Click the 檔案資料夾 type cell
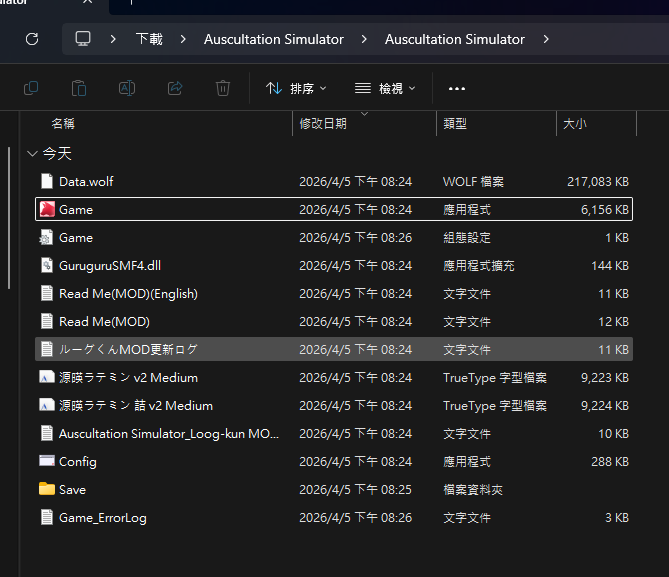 click(473, 490)
